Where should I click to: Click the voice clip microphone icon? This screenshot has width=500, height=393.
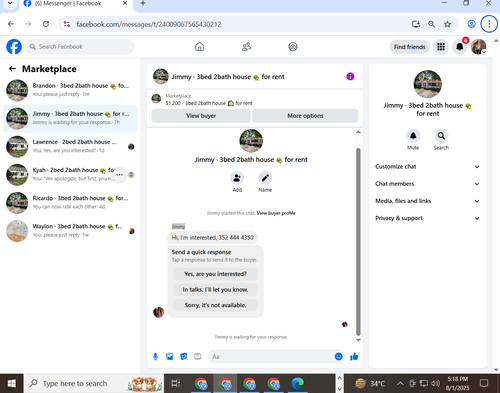coord(155,357)
